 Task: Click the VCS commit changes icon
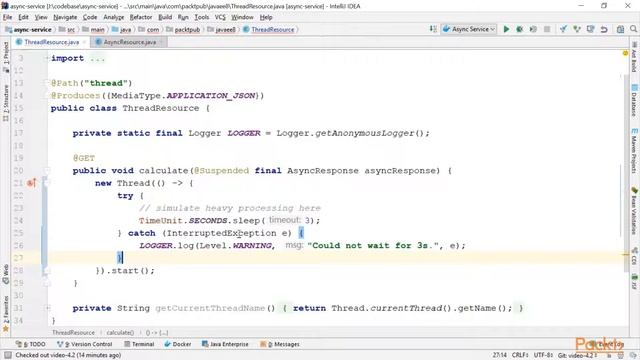(x=577, y=29)
